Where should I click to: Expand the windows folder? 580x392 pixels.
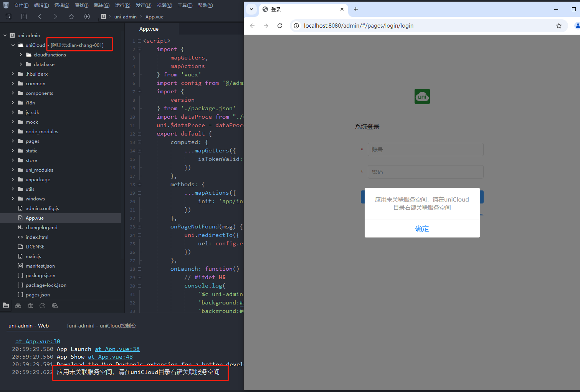(x=13, y=198)
